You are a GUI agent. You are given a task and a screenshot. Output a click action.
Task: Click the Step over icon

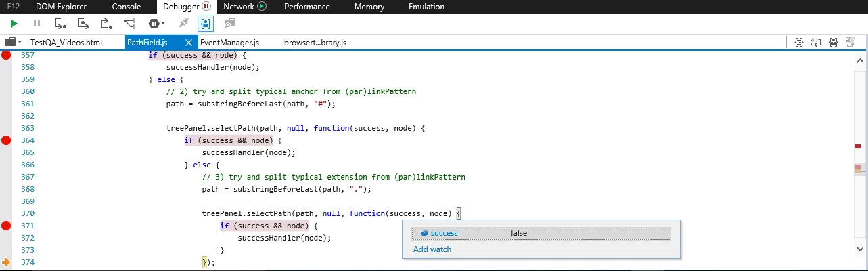tap(84, 24)
